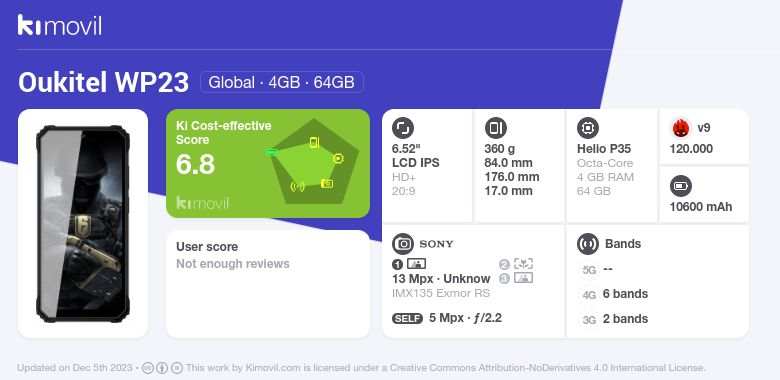Click the Global · 4GB · 64GB variant badge

coord(282,82)
